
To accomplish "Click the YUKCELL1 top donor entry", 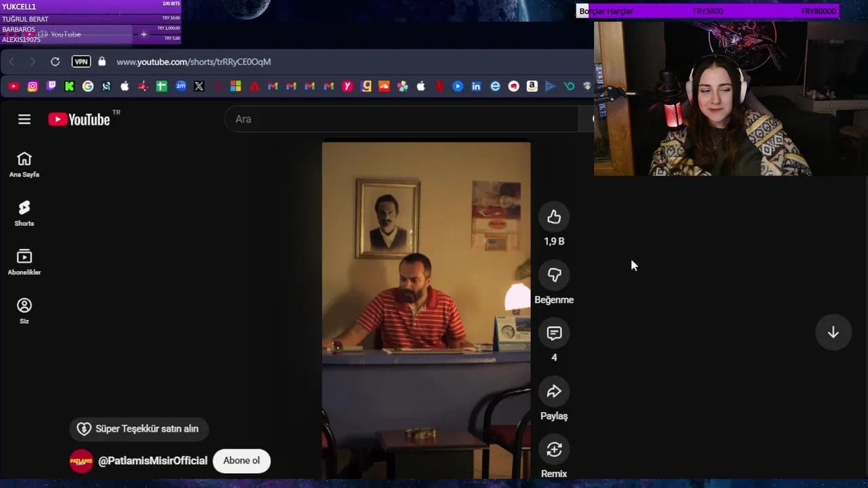I will click(x=91, y=7).
